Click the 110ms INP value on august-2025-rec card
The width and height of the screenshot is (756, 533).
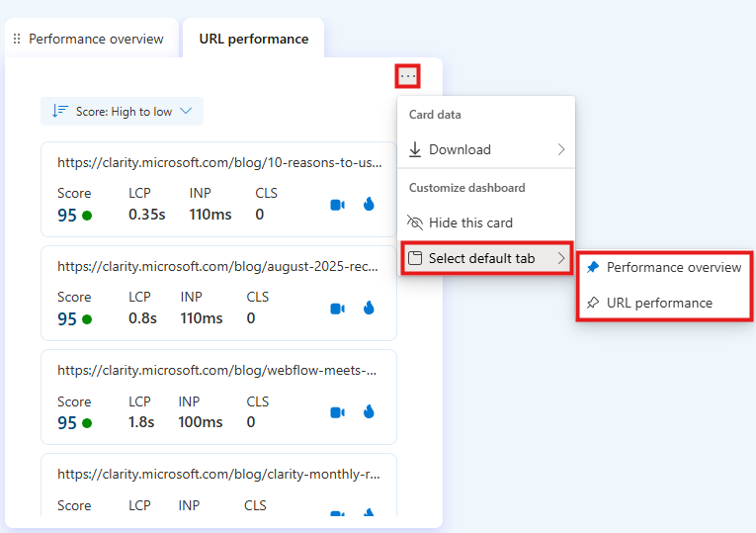click(202, 318)
